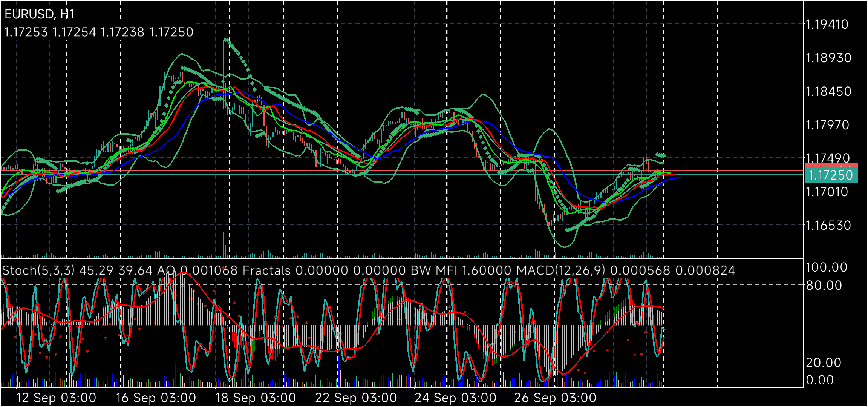
Task: Select the OHLC values line under the title
Action: tap(99, 32)
